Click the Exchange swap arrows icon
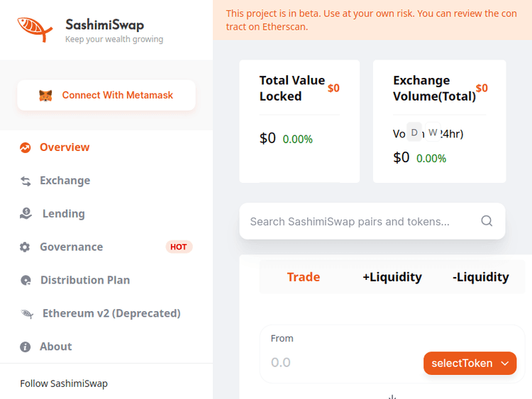 26,181
